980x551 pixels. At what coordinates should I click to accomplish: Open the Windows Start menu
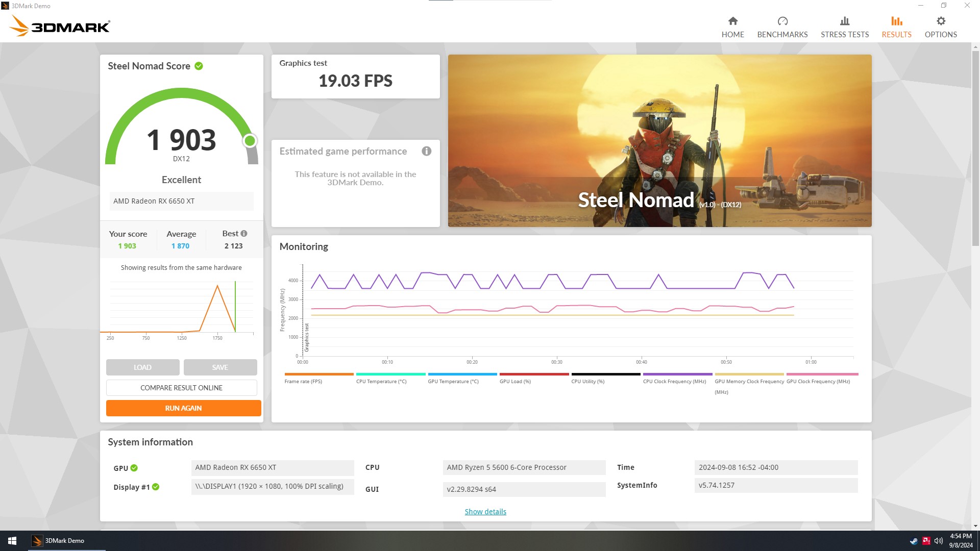point(12,541)
